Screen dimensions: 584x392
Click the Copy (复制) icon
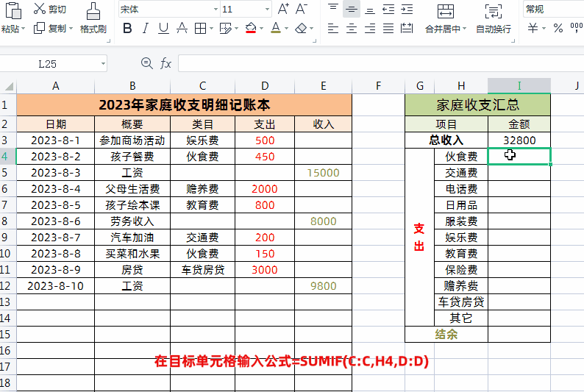pyautogui.click(x=39, y=28)
